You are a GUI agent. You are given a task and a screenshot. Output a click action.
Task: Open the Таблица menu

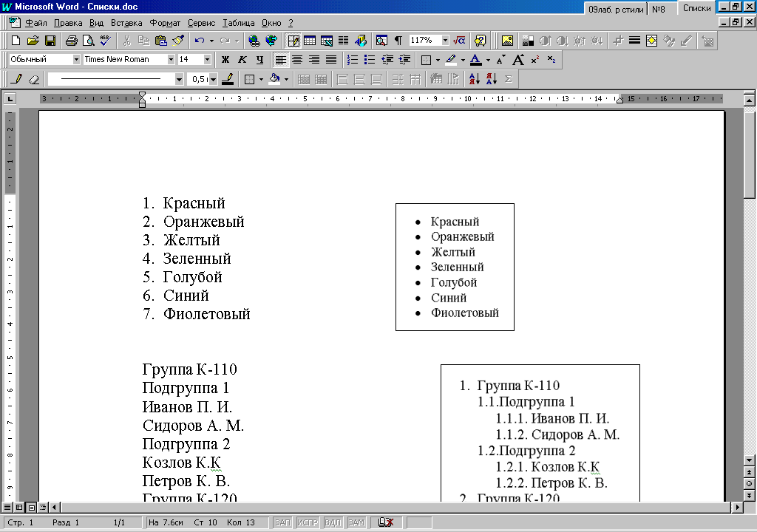[238, 23]
